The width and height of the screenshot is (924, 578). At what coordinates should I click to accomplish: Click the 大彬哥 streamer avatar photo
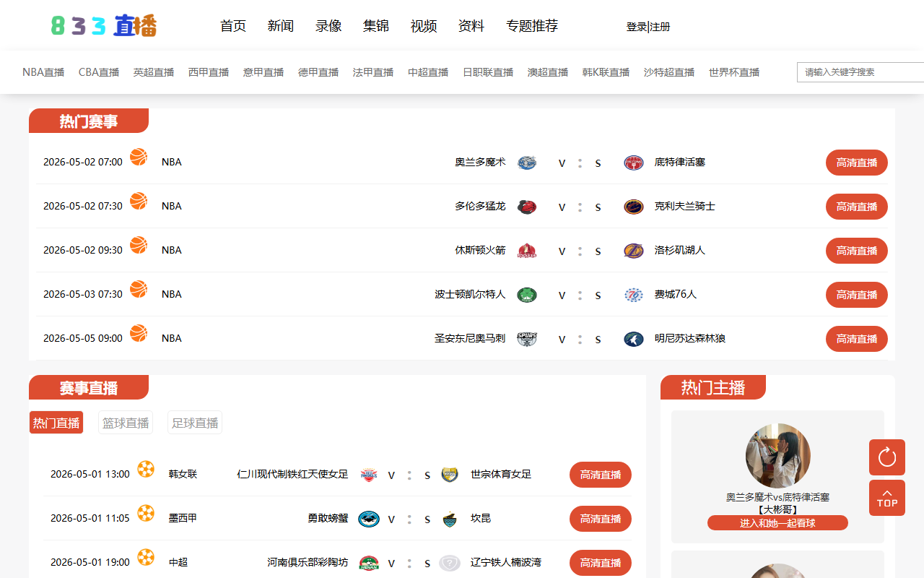[x=778, y=456]
